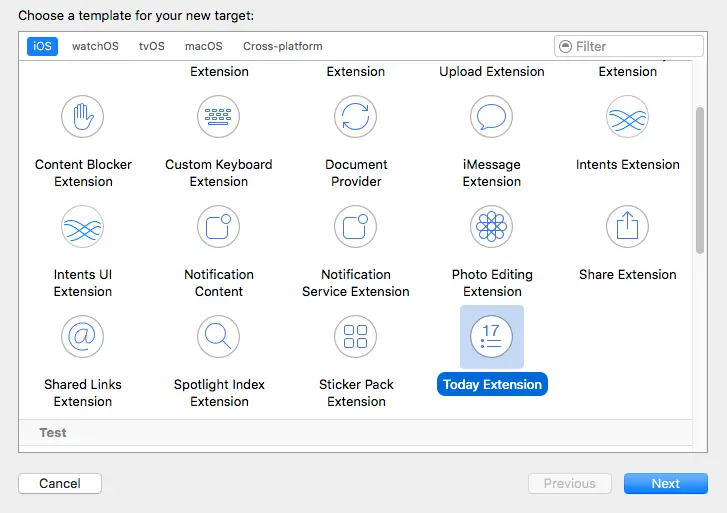
Task: Click the 'Custom Keyboard Extension' label text
Action: click(x=218, y=173)
